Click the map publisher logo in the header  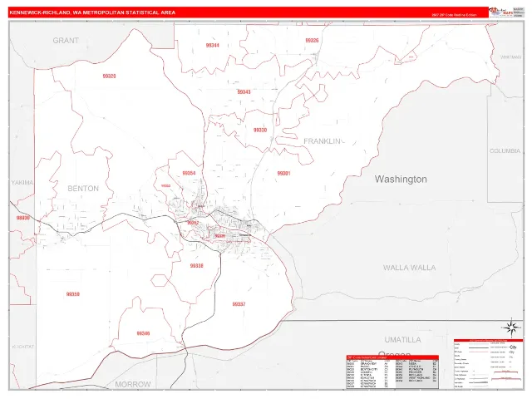[x=501, y=12]
